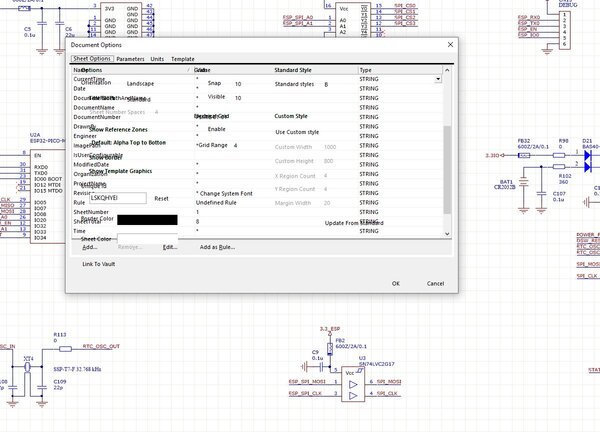Click the LSKQHYEI unique ID field
This screenshot has width=600, height=432.
click(117, 198)
